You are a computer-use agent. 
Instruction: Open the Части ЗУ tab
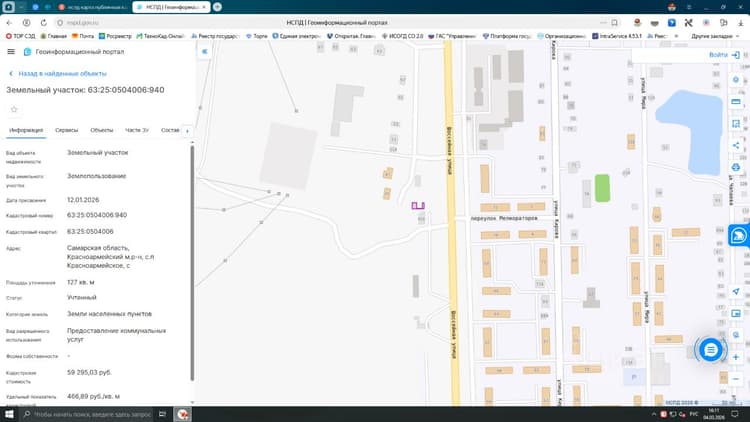pyautogui.click(x=137, y=130)
